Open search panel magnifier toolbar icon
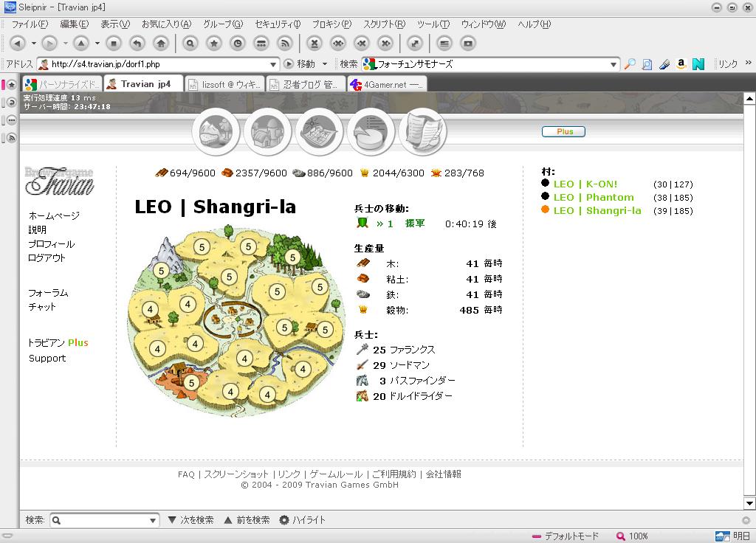 pyautogui.click(x=190, y=44)
